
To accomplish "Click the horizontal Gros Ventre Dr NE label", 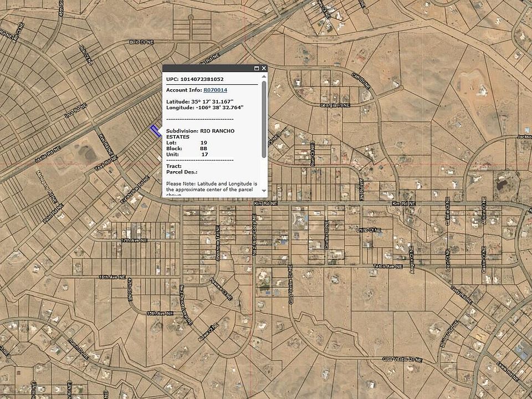I will [x=403, y=359].
